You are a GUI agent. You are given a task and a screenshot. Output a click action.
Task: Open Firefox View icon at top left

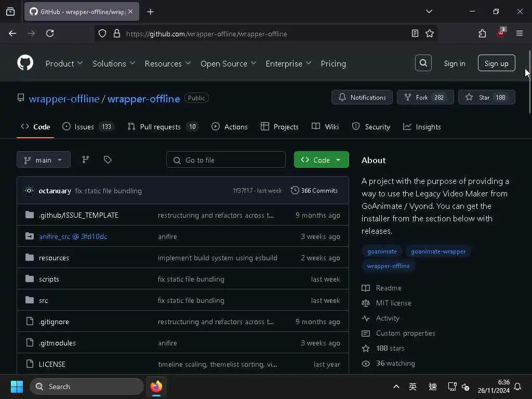coord(10,11)
